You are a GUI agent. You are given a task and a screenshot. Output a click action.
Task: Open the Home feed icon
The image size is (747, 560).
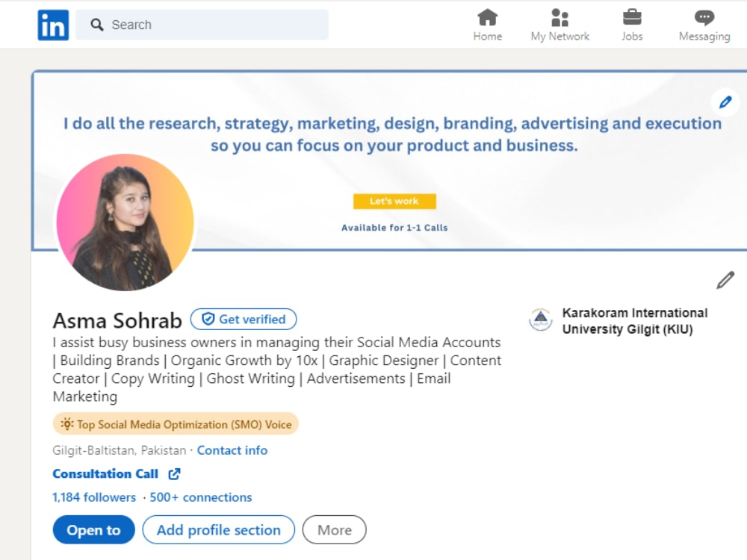coord(487,18)
